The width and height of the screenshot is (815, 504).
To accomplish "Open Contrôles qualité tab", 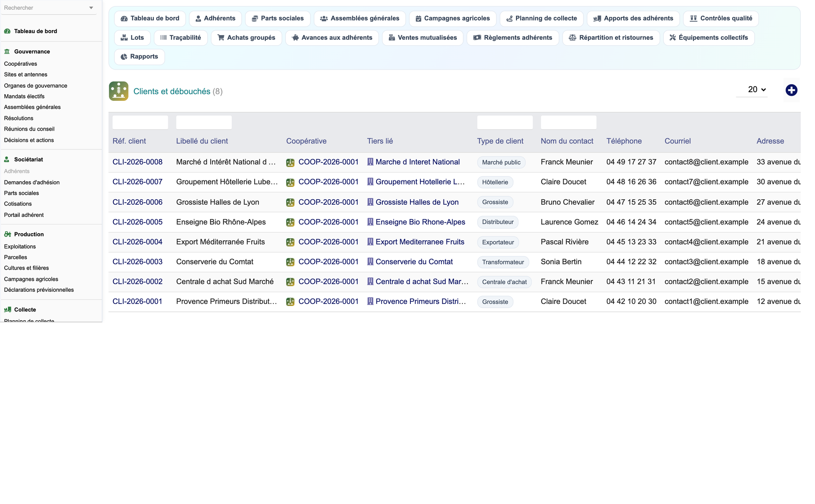I will pos(721,18).
